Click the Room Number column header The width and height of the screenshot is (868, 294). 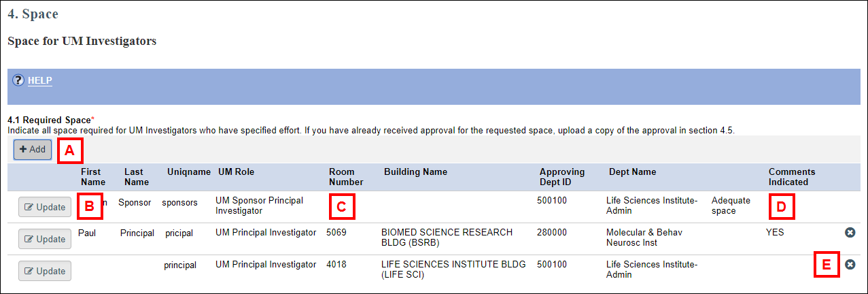pyautogui.click(x=346, y=177)
